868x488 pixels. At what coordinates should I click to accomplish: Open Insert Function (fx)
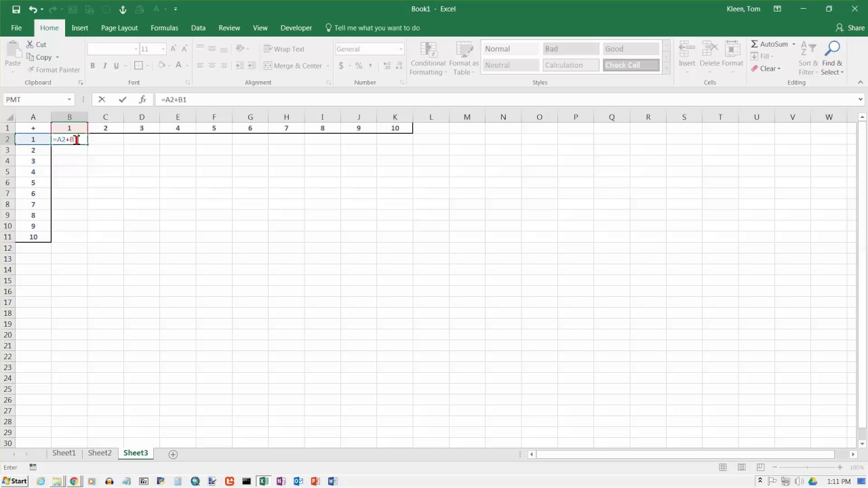[142, 100]
